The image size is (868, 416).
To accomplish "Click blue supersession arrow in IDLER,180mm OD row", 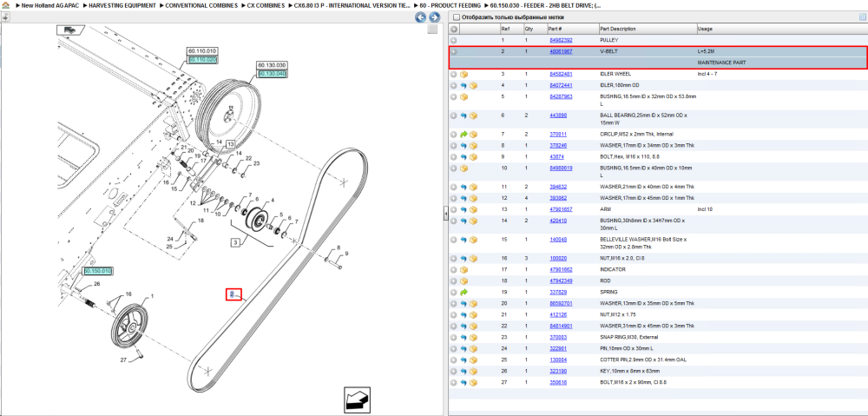I will [464, 85].
